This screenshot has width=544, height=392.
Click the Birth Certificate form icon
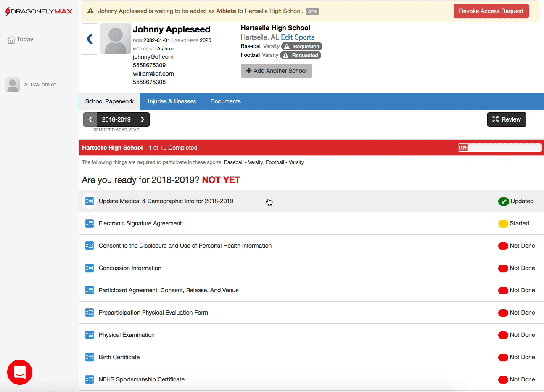pyautogui.click(x=90, y=357)
